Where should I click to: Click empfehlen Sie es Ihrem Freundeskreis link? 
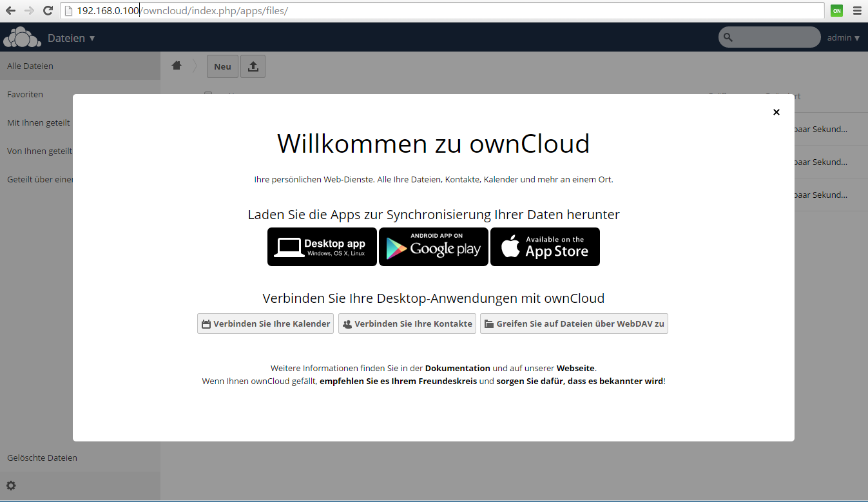(x=398, y=381)
